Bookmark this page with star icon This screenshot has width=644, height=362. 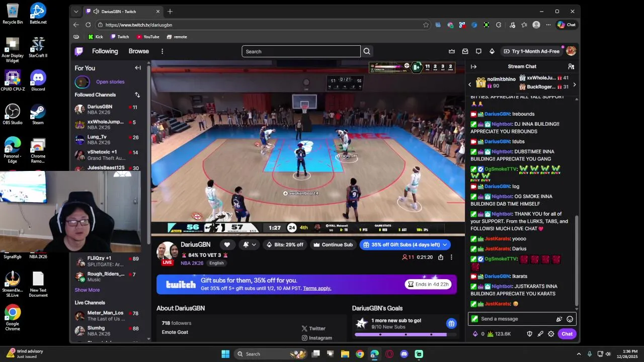(x=426, y=25)
